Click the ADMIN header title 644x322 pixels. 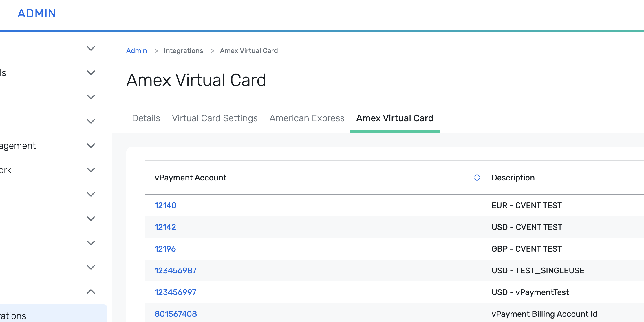(37, 13)
